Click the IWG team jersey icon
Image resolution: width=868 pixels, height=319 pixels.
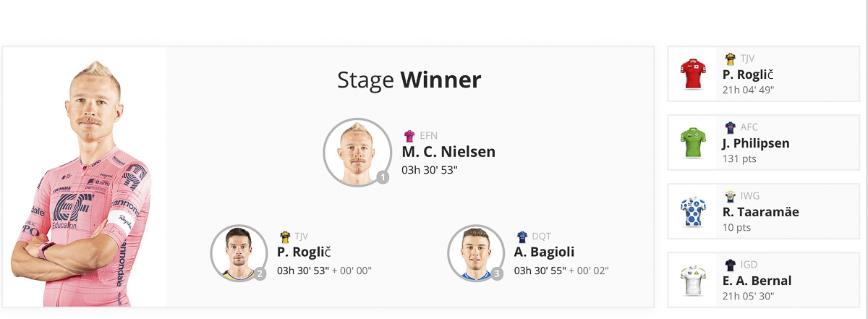[730, 196]
